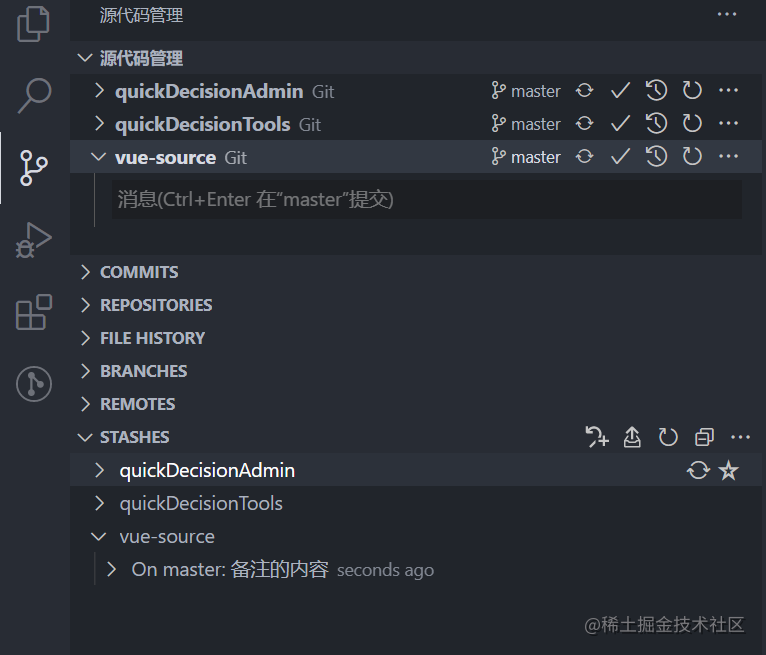Open the Explorer files icon

tap(34, 24)
